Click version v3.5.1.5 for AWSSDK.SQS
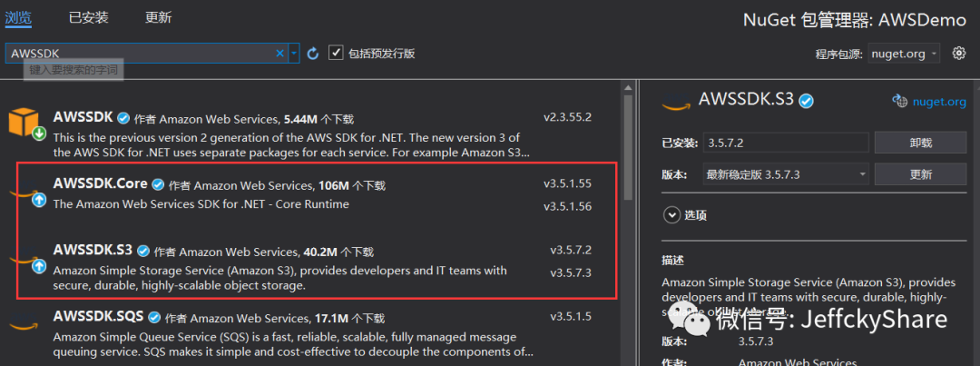Viewport: 980px width, 366px height. (x=571, y=317)
